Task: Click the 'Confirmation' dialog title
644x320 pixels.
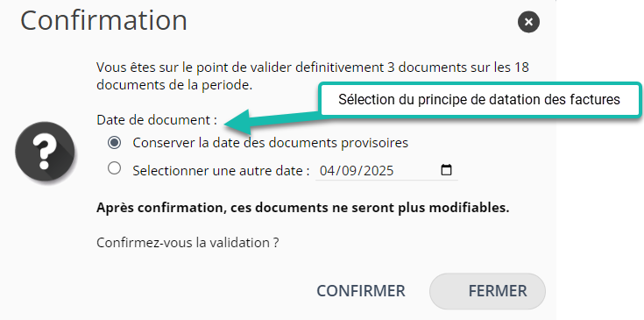Action: click(104, 20)
